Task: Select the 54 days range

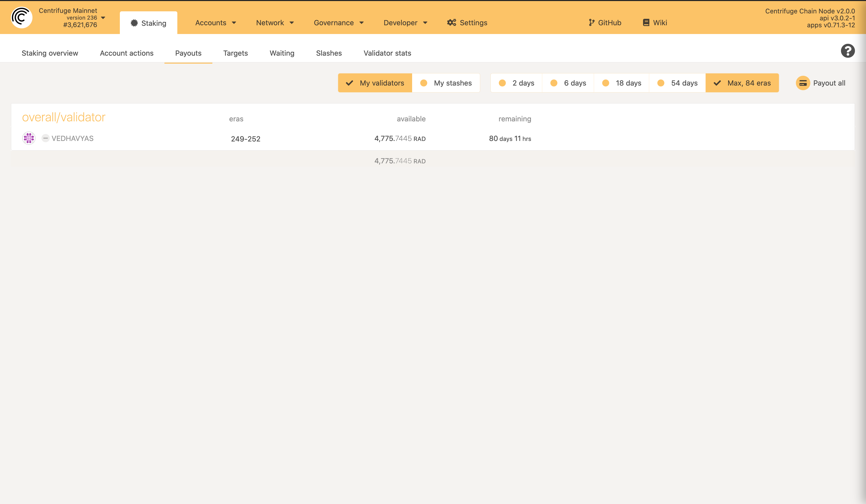Action: click(x=677, y=83)
